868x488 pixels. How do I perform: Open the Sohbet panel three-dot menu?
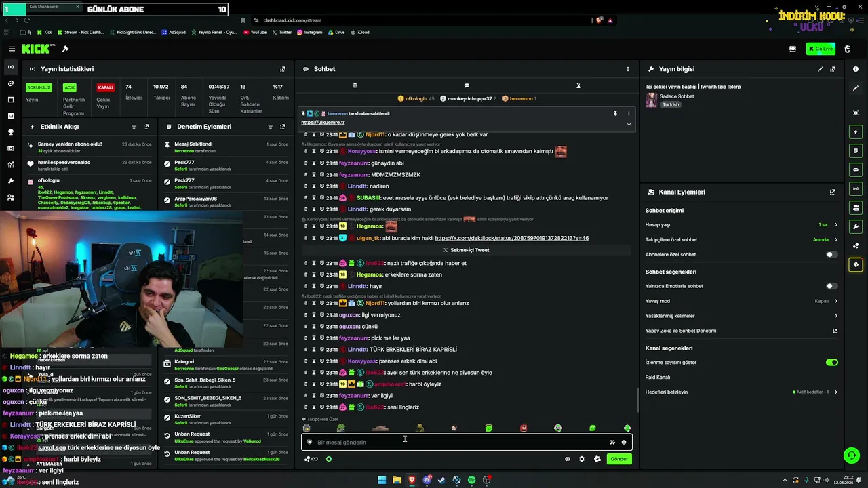[628, 69]
